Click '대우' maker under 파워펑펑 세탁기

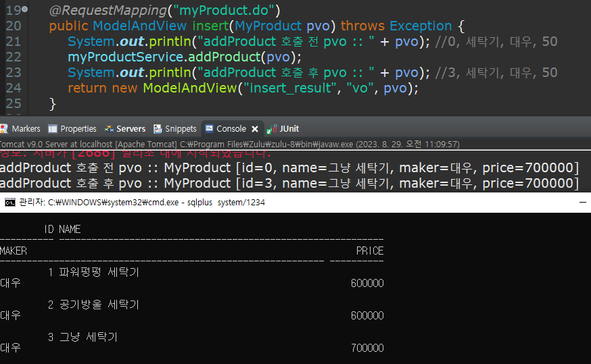pyautogui.click(x=11, y=283)
